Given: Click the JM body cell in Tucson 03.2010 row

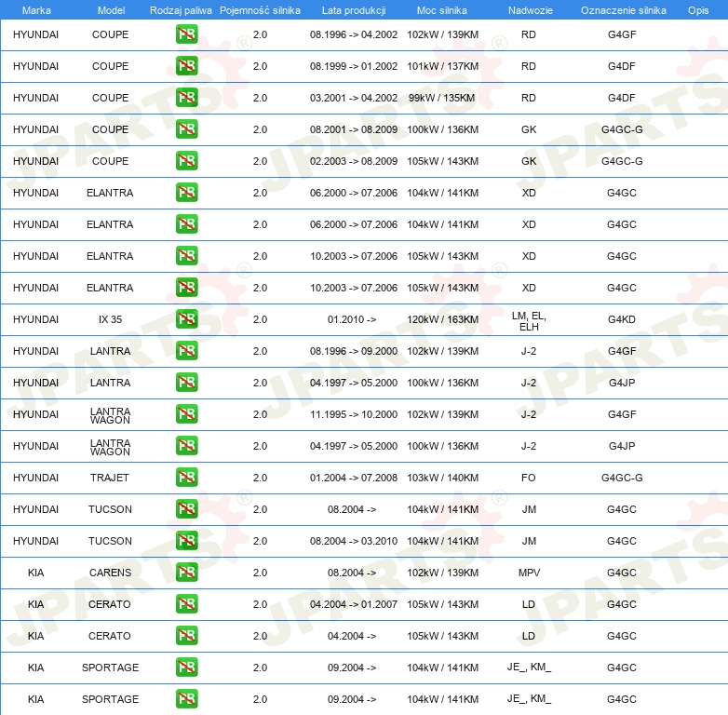Looking at the screenshot, I should [x=529, y=541].
